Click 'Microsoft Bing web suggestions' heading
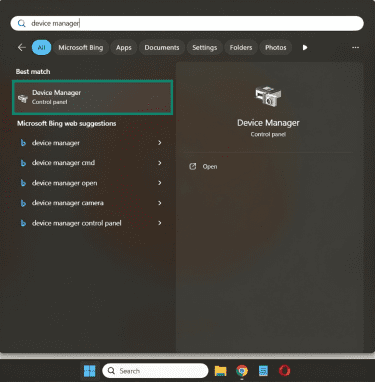Image resolution: width=375 pixels, height=382 pixels. 67,123
